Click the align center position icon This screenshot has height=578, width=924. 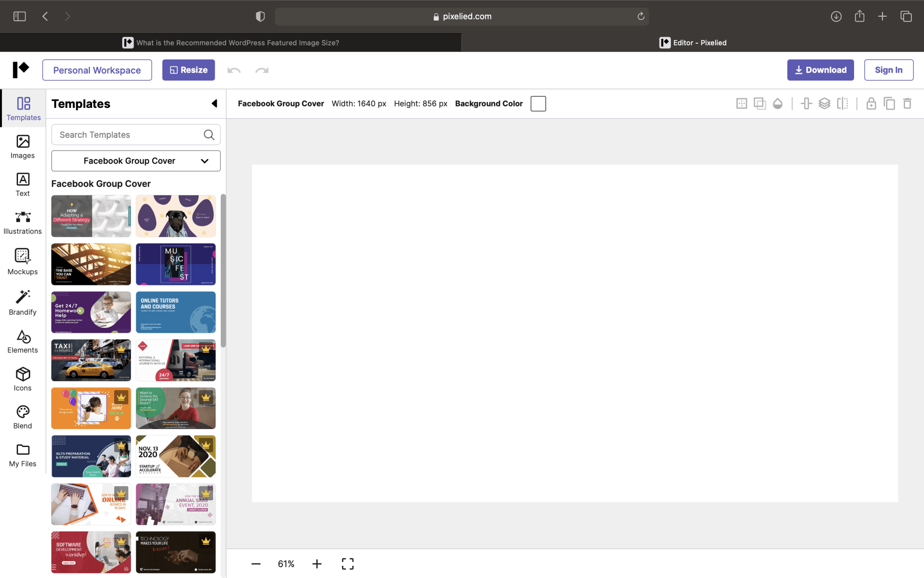coord(806,104)
